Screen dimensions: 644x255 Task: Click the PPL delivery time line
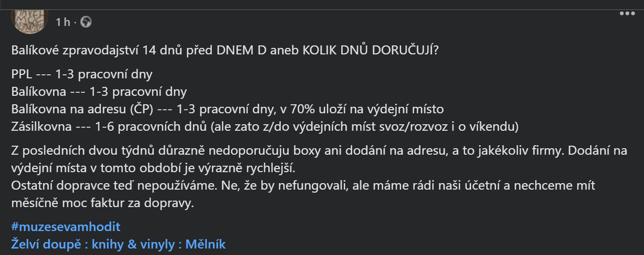point(81,75)
